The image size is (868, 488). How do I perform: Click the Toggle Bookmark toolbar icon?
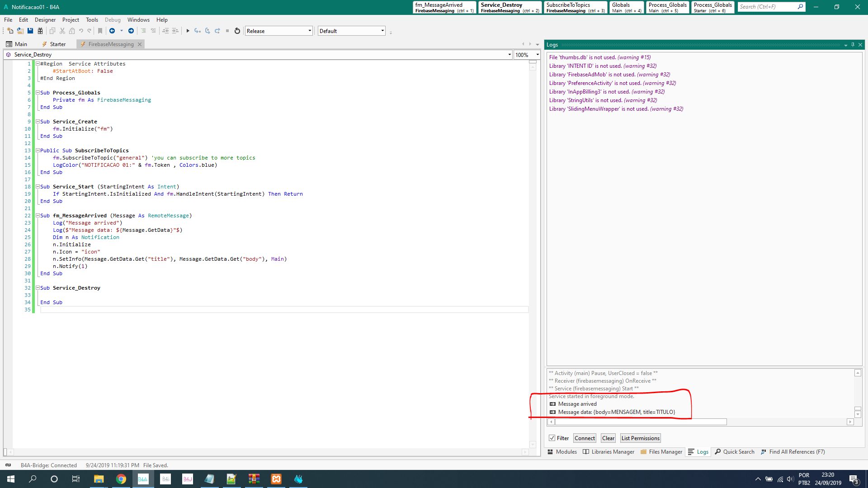click(x=100, y=31)
